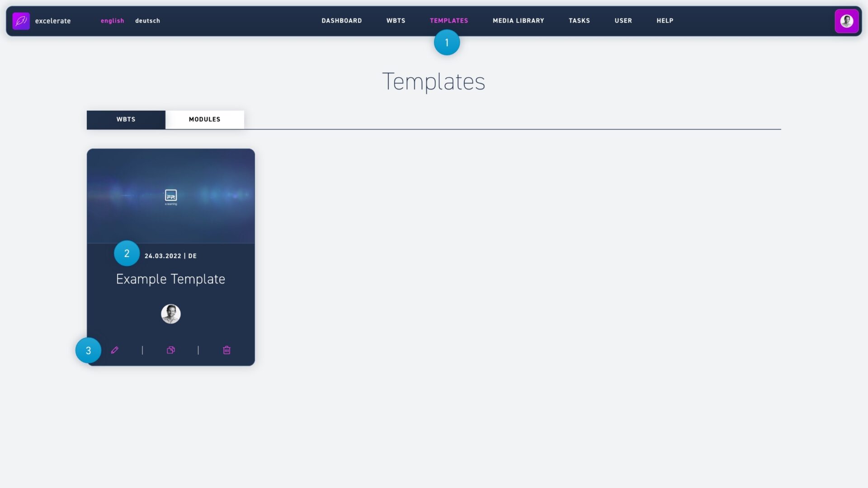Image resolution: width=868 pixels, height=488 pixels.
Task: Open the Help menu item
Action: pos(665,21)
